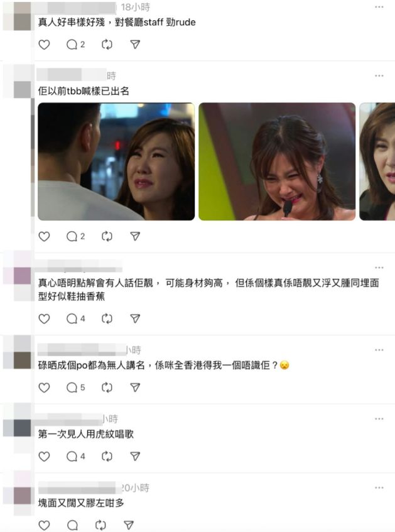Repost the 'staff 勁rude' comment
Viewport: 395px width, 532px height.
[107, 45]
